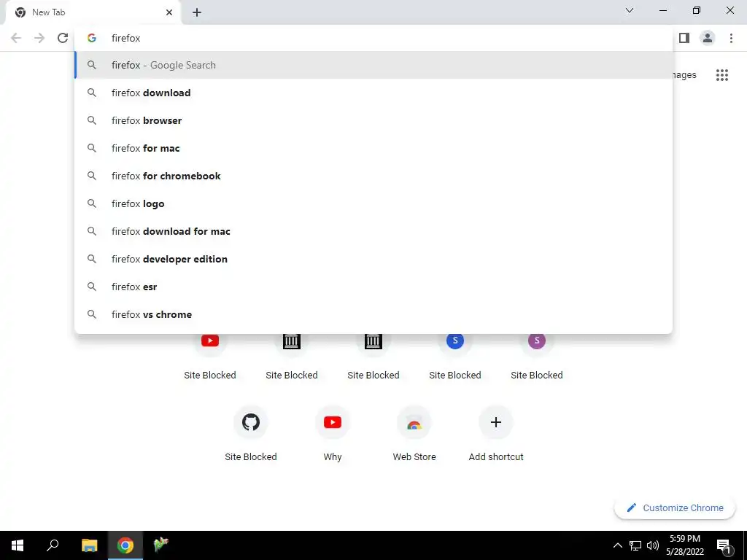Click the Add shortcut plus tile
The width and height of the screenshot is (747, 560).
pyautogui.click(x=496, y=435)
